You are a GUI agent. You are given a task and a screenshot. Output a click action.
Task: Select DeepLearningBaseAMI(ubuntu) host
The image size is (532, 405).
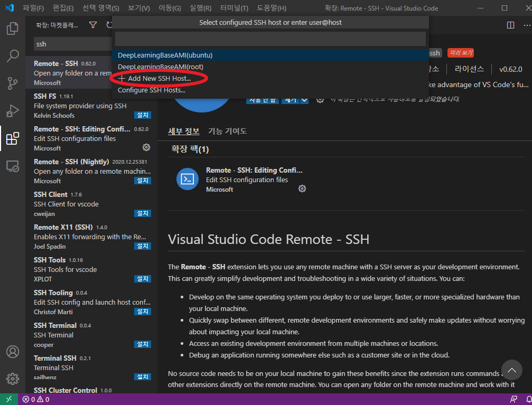(270, 55)
